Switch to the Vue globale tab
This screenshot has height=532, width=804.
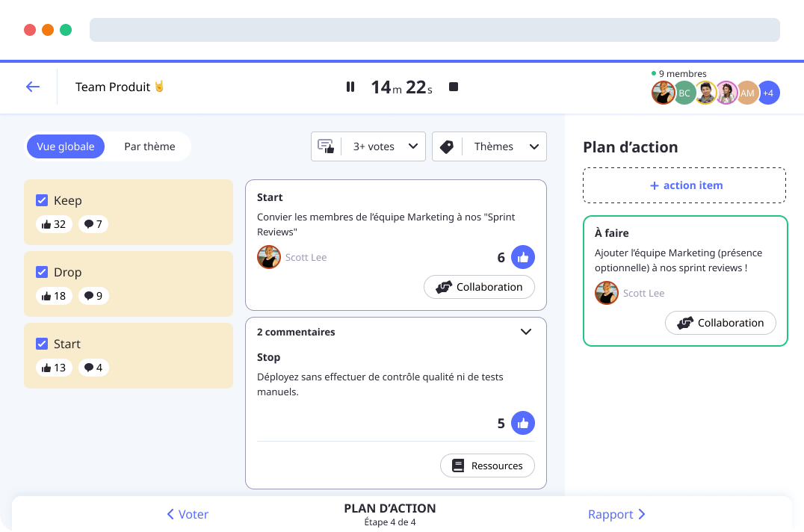click(66, 146)
